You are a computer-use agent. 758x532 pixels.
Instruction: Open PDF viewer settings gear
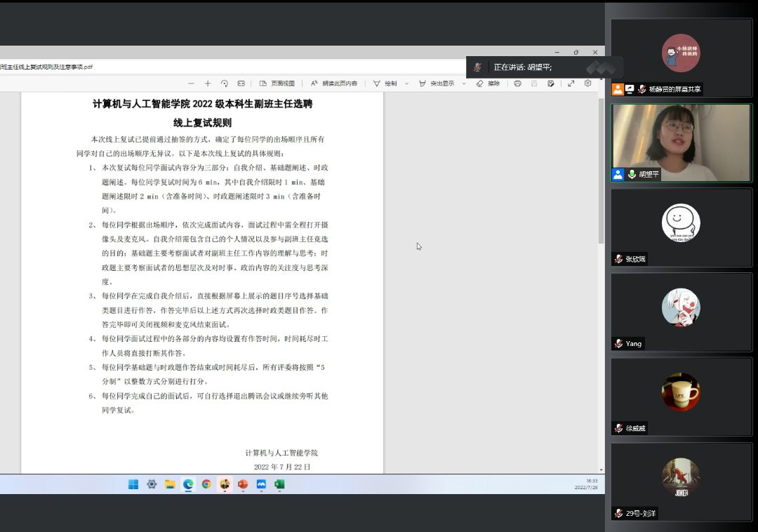click(x=588, y=84)
